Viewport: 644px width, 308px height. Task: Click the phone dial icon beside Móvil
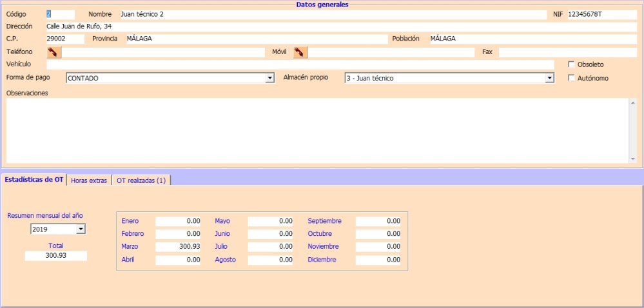pyautogui.click(x=300, y=52)
